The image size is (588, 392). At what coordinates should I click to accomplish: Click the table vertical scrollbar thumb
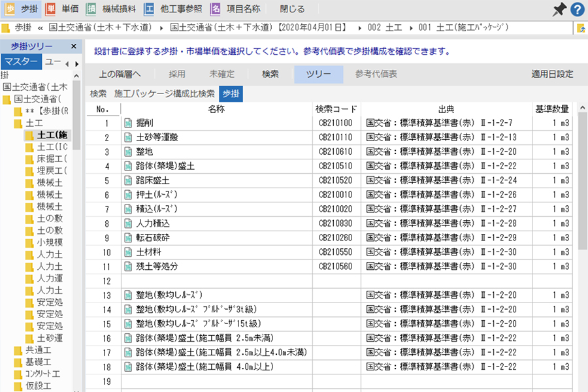point(582,181)
